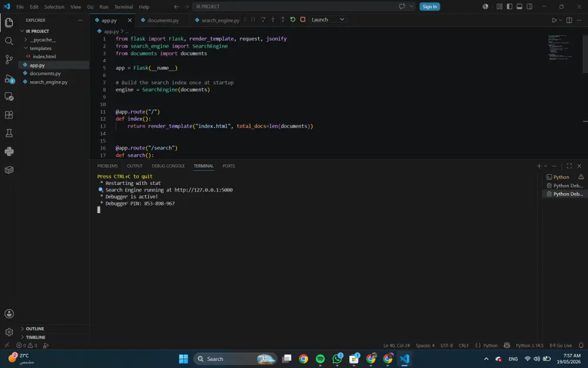
Task: Open search_engine.py in the explorer
Action: point(48,82)
